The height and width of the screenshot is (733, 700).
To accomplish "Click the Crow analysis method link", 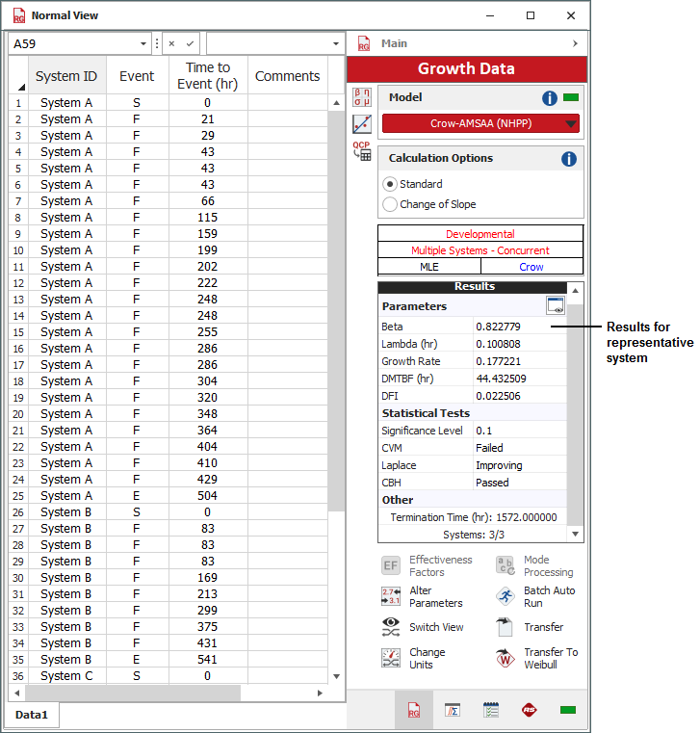I will [x=531, y=267].
